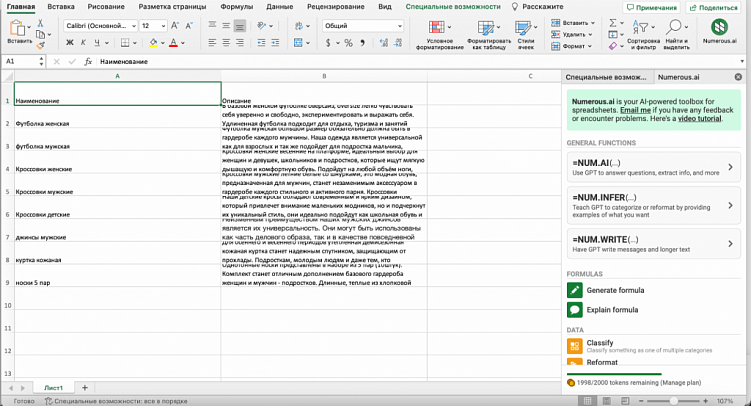This screenshot has width=751, height=406.
Task: Expand the NUM.AI function chevron
Action: (730, 167)
